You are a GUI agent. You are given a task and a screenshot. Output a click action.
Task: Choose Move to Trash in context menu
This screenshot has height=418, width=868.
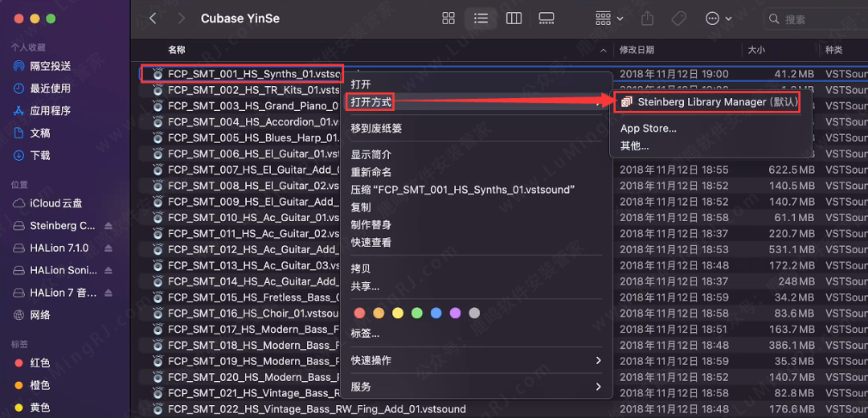376,128
